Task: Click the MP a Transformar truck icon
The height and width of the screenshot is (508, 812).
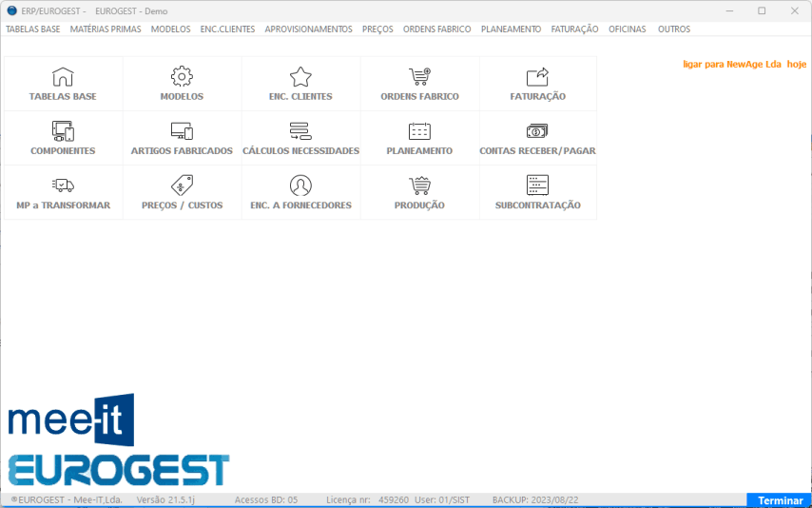Action: click(63, 186)
